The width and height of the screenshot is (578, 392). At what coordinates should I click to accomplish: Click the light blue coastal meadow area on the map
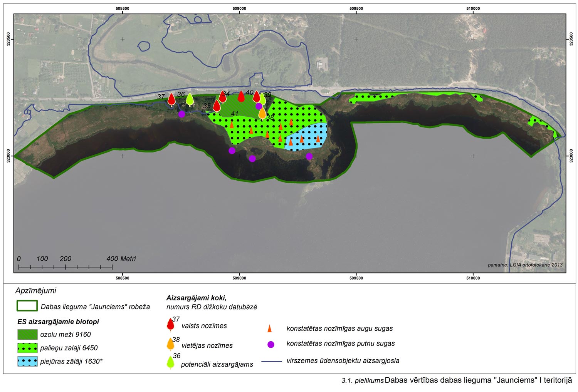[x=308, y=139]
